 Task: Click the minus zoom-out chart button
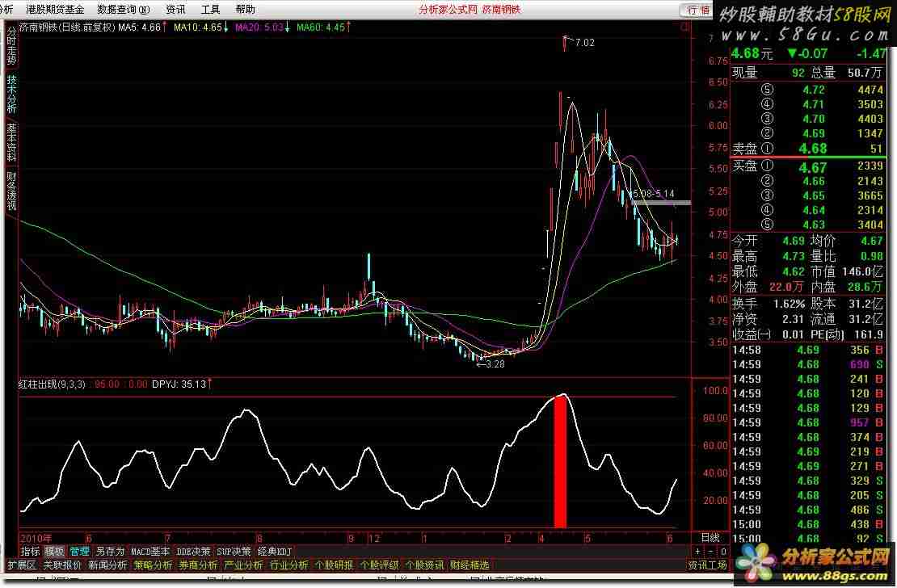pyautogui.click(x=710, y=552)
